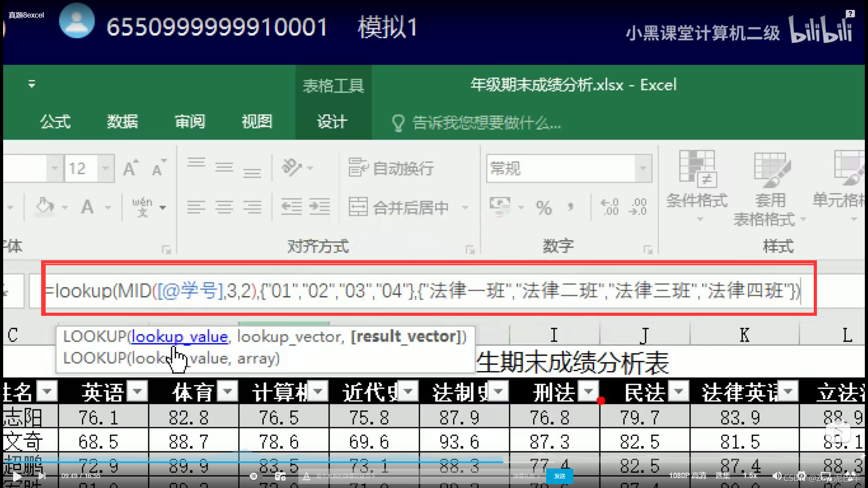Select column header I
This screenshot has height=488, width=868.
[x=554, y=335]
